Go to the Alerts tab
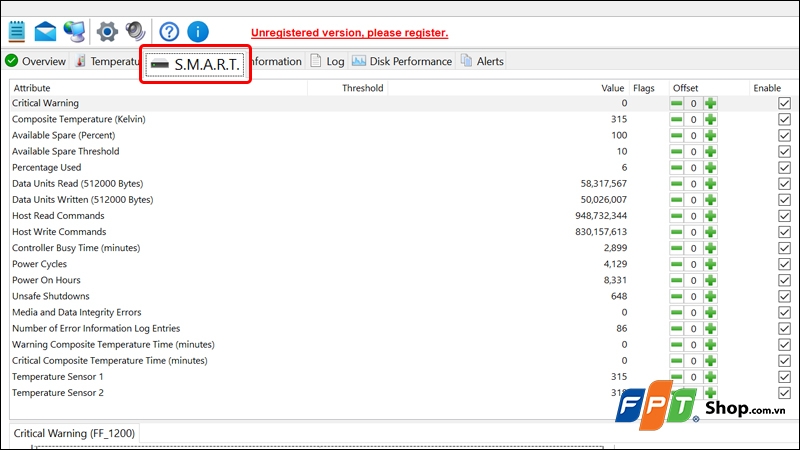800x450 pixels. click(x=483, y=61)
